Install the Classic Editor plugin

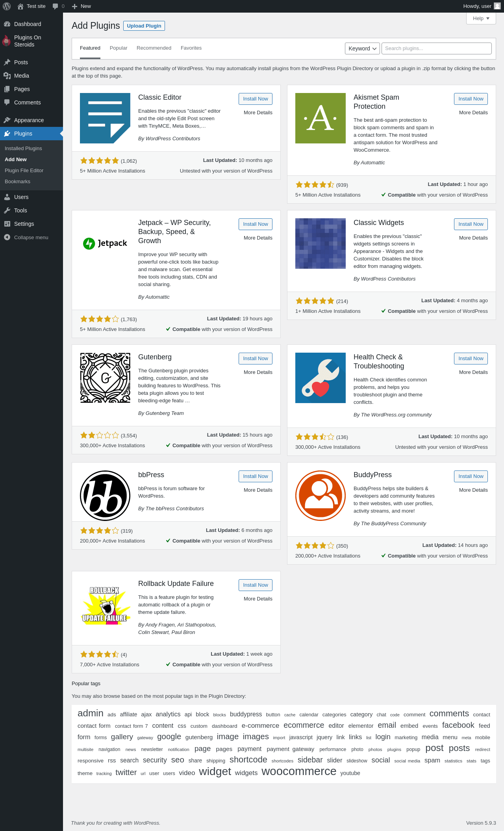tap(256, 99)
